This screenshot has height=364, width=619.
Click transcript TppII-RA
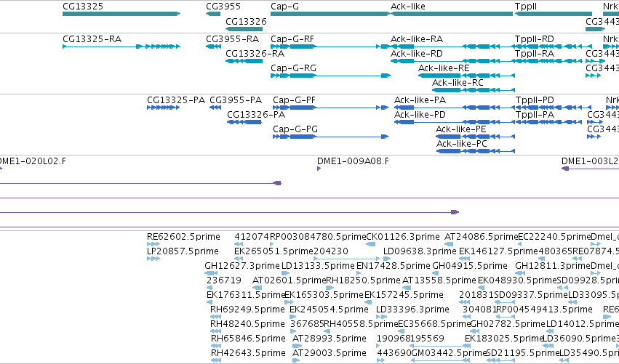click(534, 53)
